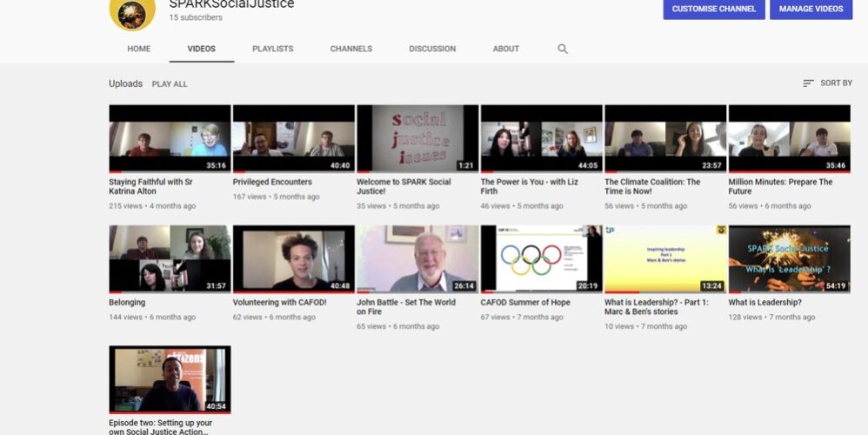This screenshot has width=868, height=435.
Task: Click title Staying Faithful with Sr Katrina Alton
Action: [x=150, y=186]
